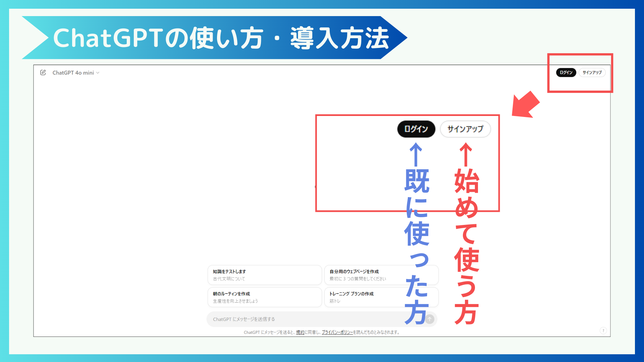
Task: Click the send message arrow icon
Action: tap(430, 319)
